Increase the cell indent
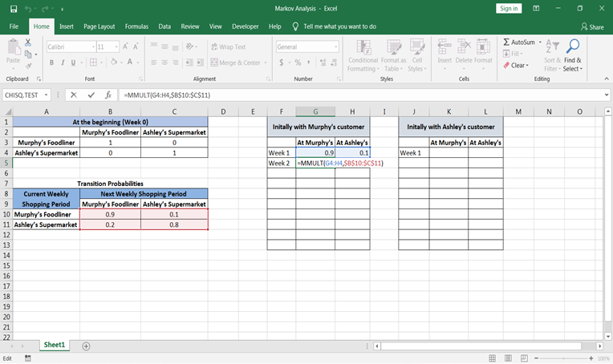Image resolution: width=613 pixels, height=364 pixels. pos(200,63)
